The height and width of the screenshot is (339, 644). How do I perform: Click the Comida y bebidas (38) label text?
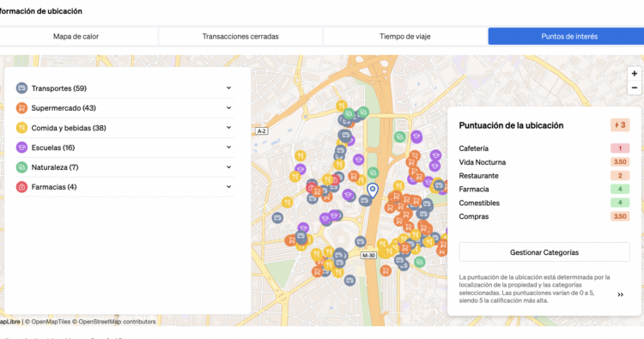pyautogui.click(x=69, y=128)
